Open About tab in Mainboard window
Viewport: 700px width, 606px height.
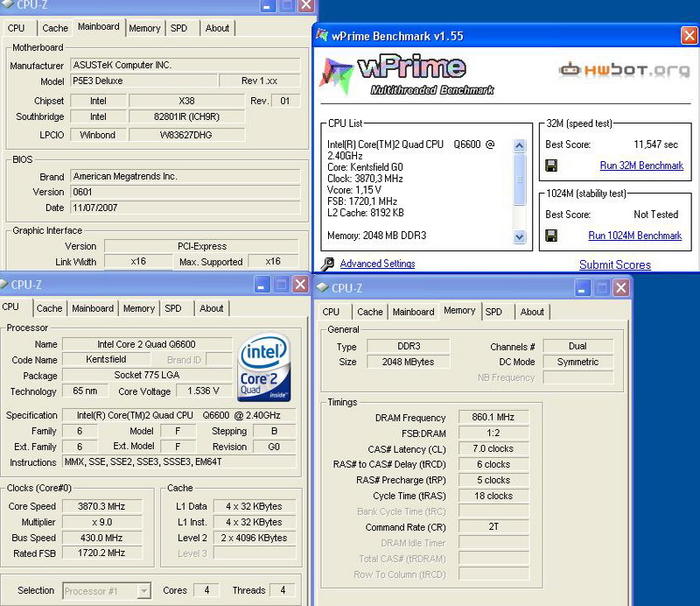click(x=217, y=28)
